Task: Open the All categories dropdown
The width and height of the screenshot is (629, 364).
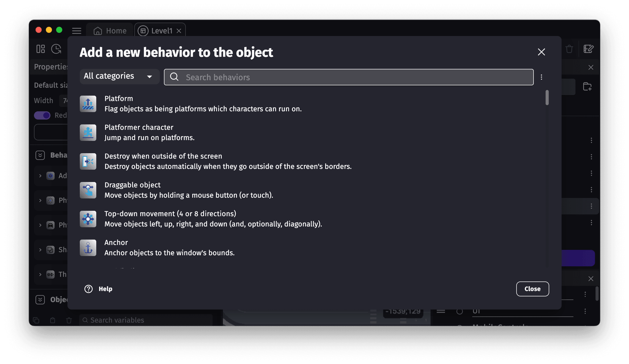Action: pyautogui.click(x=119, y=76)
